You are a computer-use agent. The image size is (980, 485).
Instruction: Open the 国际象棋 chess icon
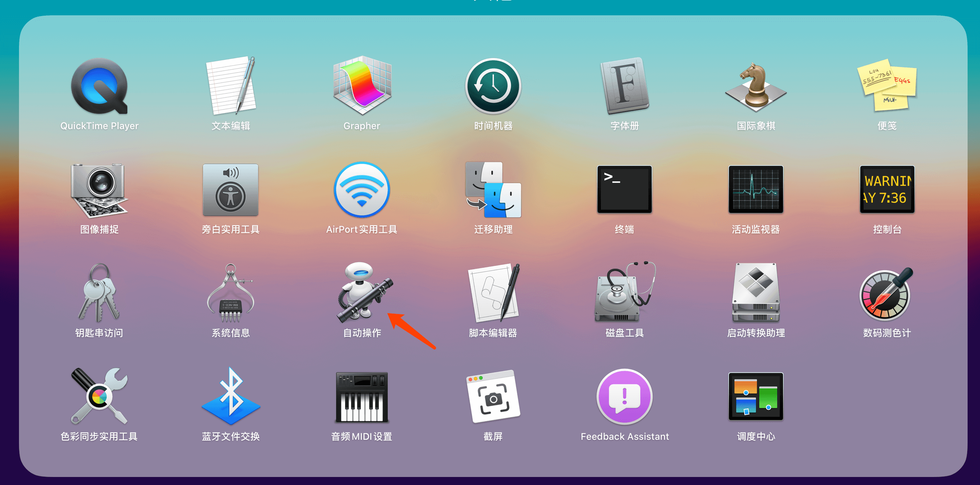click(x=756, y=87)
